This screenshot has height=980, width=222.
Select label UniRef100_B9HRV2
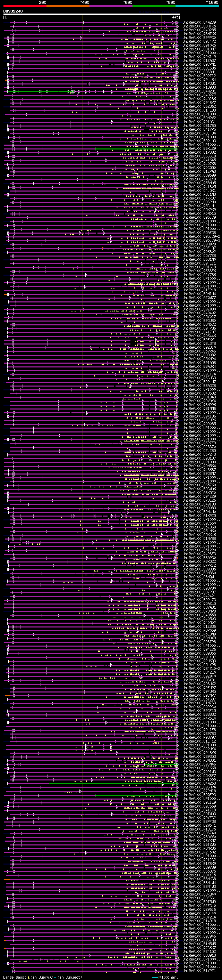(x=199, y=118)
